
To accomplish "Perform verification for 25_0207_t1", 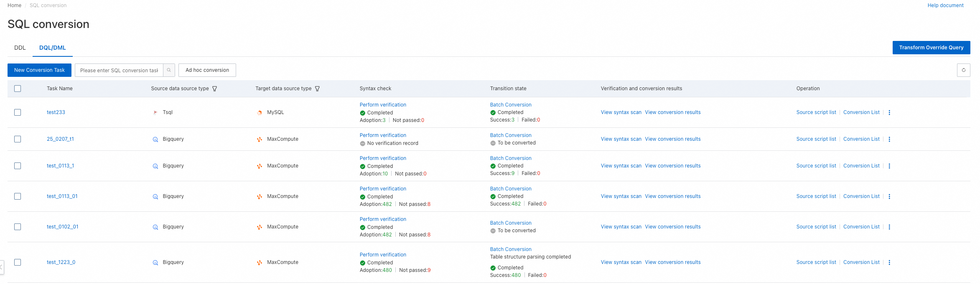I will click(x=383, y=135).
